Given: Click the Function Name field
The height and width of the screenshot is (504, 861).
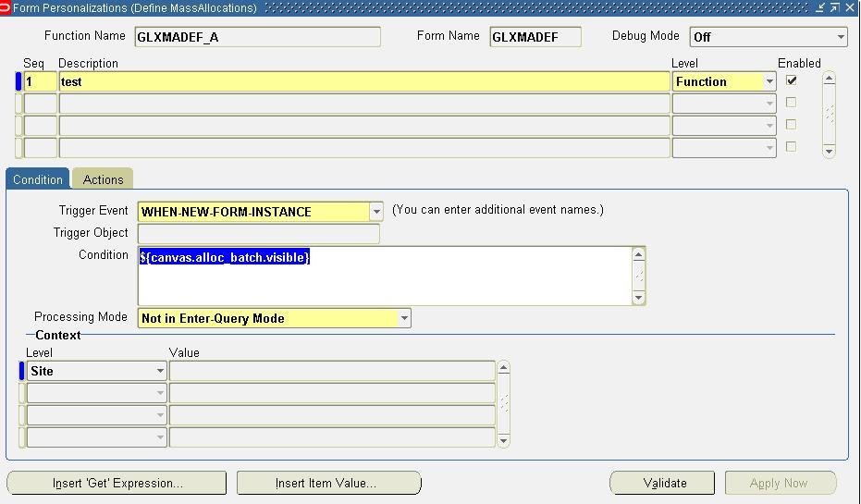Looking at the screenshot, I should click(257, 37).
